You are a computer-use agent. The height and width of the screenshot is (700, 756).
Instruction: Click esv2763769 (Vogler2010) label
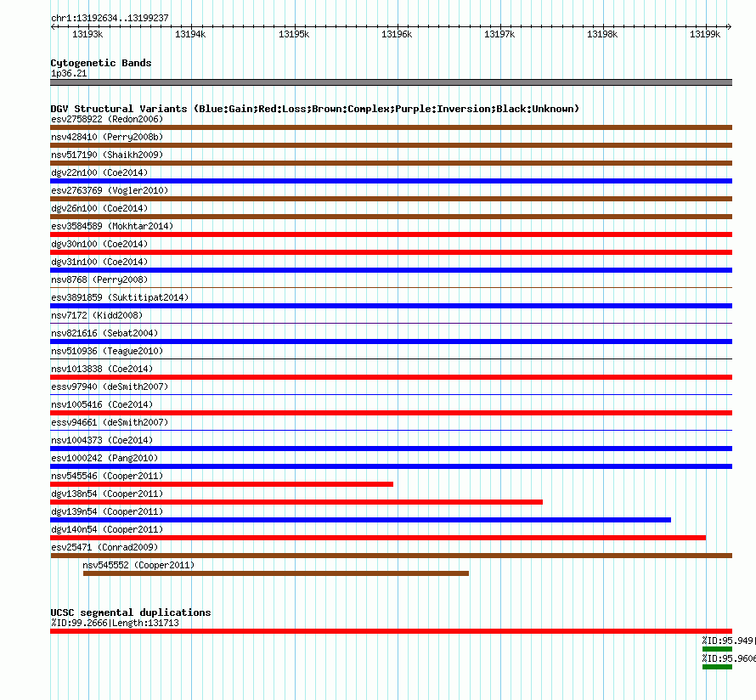pyautogui.click(x=110, y=190)
